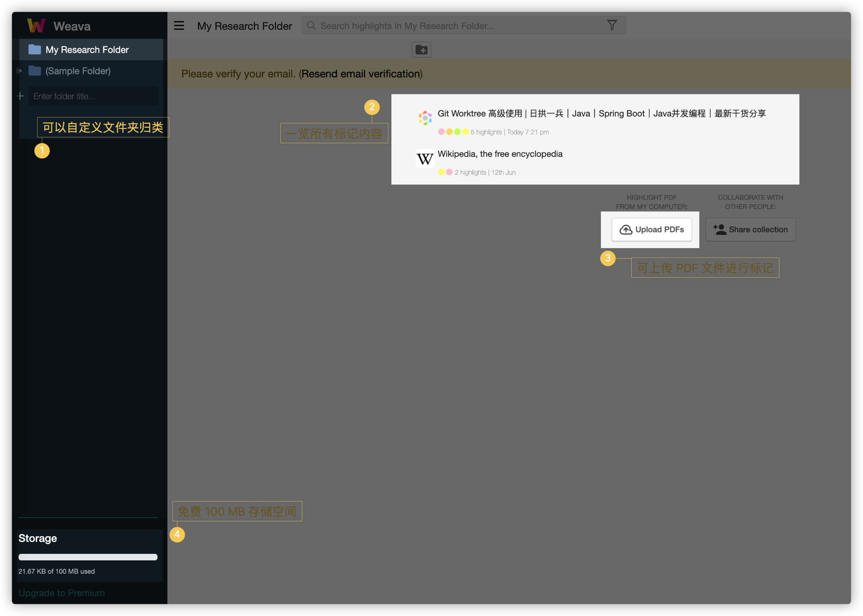Open the hamburger menu
The image size is (863, 616).
(x=179, y=26)
